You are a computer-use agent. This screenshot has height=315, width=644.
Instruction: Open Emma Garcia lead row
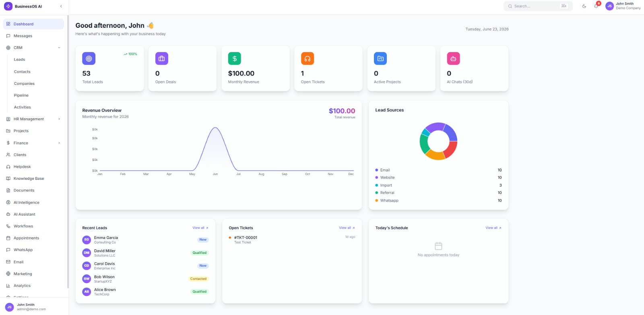coord(145,240)
